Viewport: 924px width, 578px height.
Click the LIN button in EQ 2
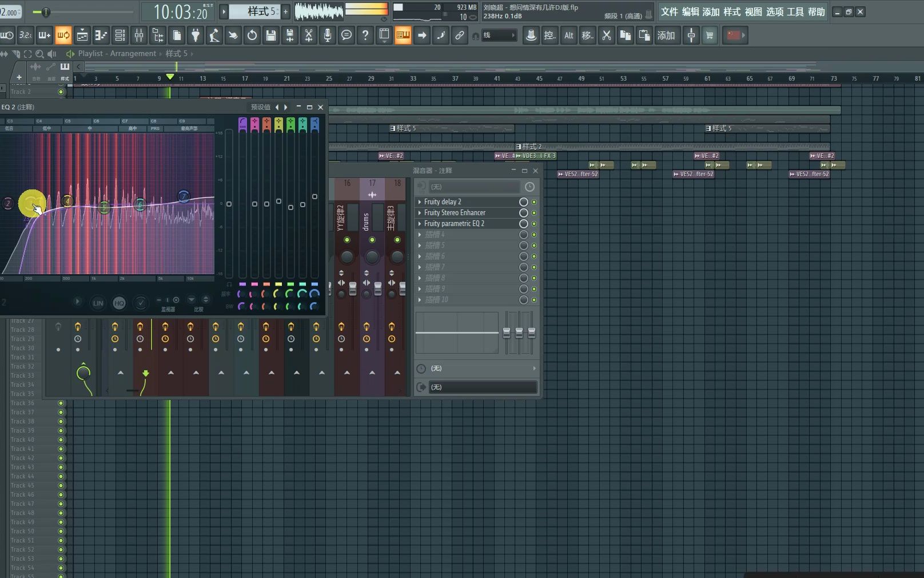click(x=98, y=303)
